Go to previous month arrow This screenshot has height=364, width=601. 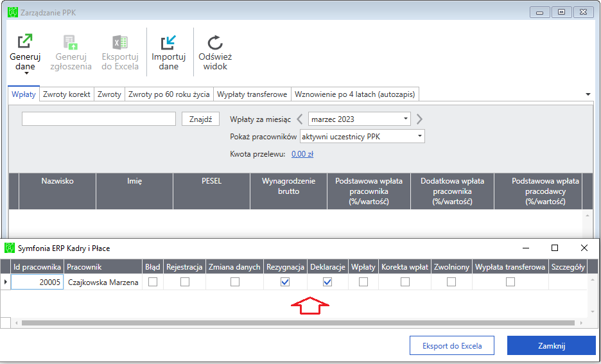pos(300,119)
